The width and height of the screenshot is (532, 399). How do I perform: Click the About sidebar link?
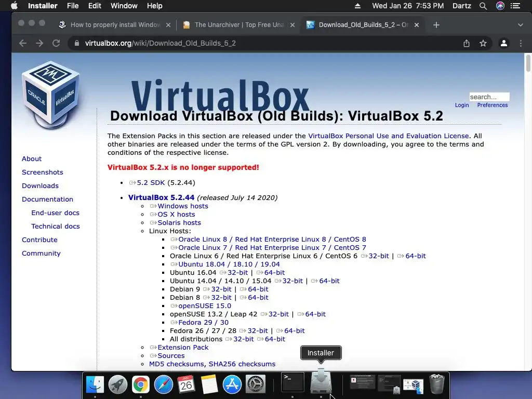pyautogui.click(x=32, y=159)
